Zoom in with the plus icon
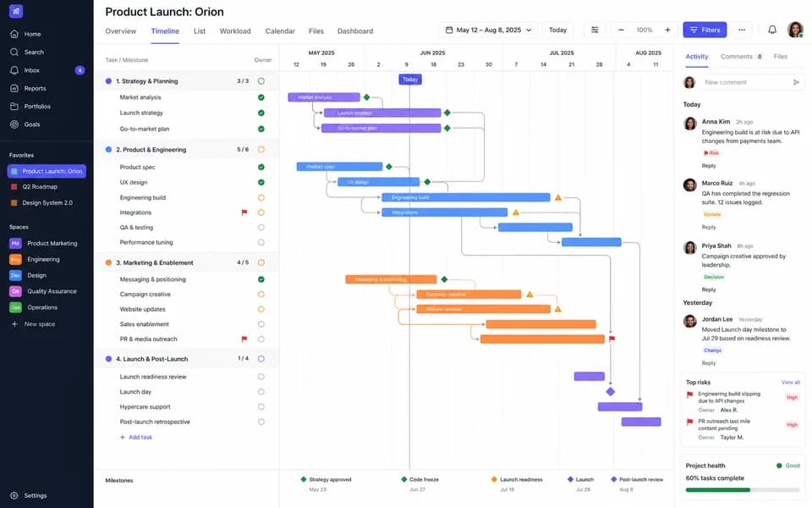This screenshot has height=508, width=812. point(667,30)
